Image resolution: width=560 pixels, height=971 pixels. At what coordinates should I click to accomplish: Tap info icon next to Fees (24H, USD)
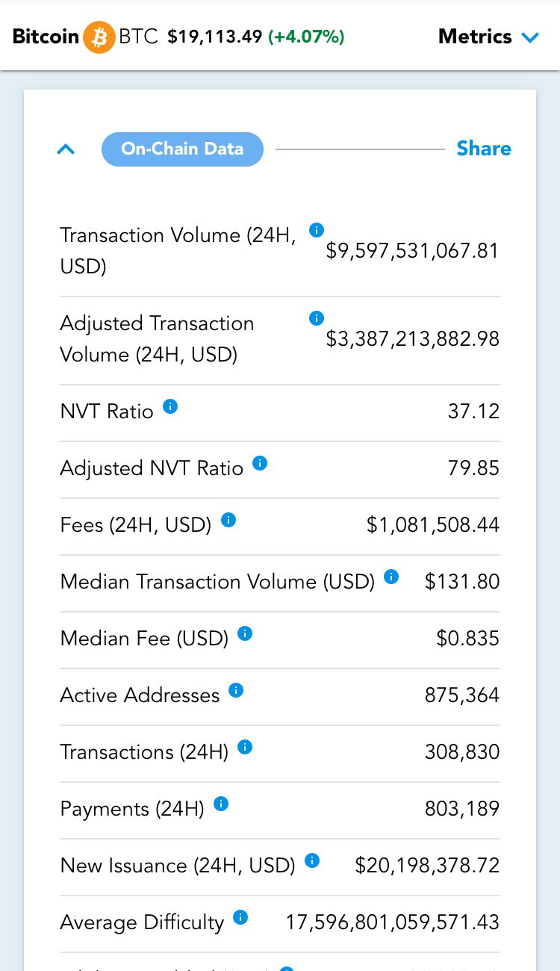tap(228, 520)
